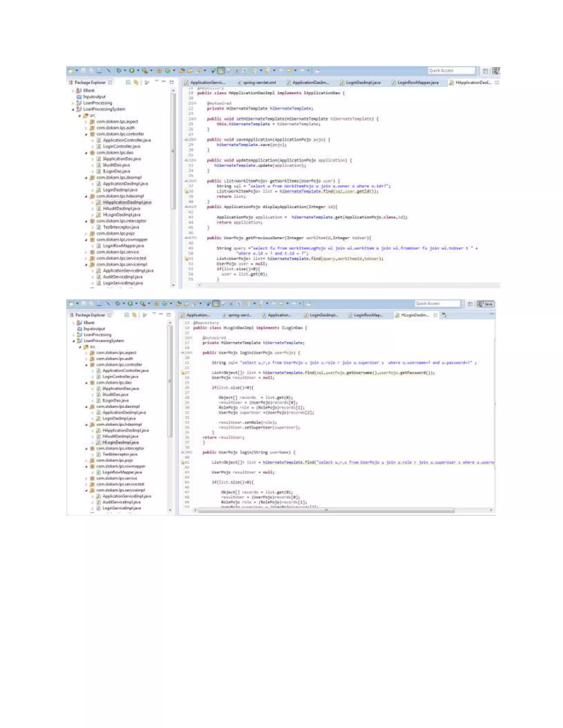
Task: Click the quick-fix lightbulb marker on line 51
Action: [187, 258]
